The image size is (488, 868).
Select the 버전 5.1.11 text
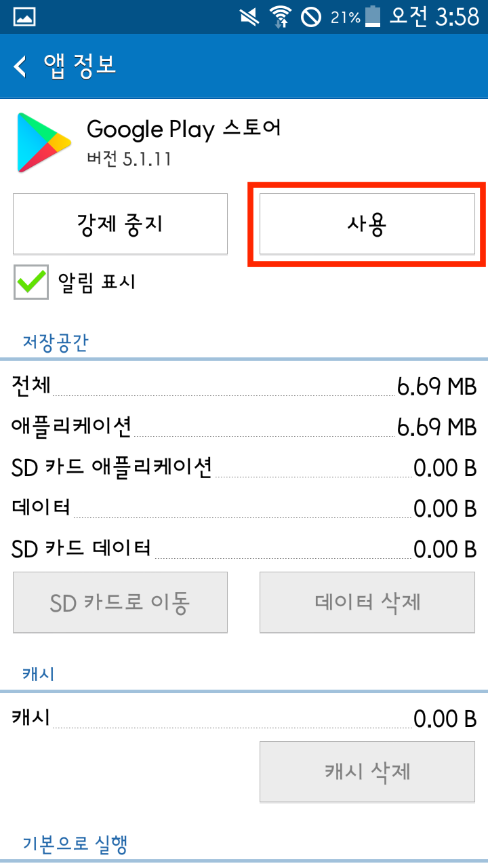click(x=129, y=159)
